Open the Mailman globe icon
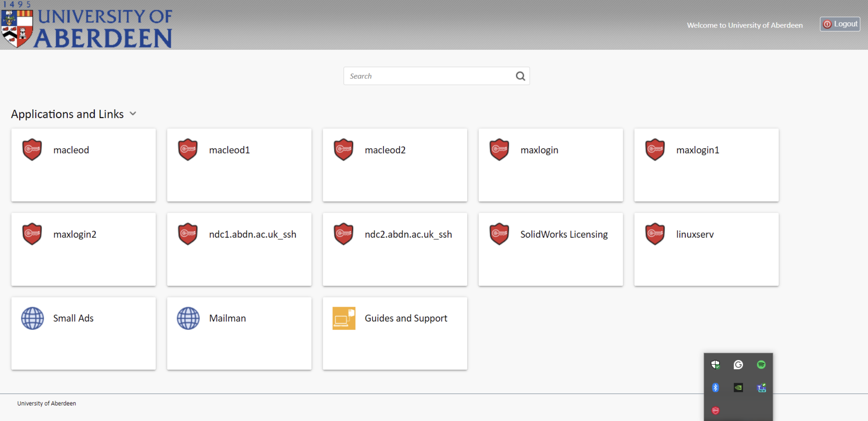The width and height of the screenshot is (868, 421). coord(188,318)
